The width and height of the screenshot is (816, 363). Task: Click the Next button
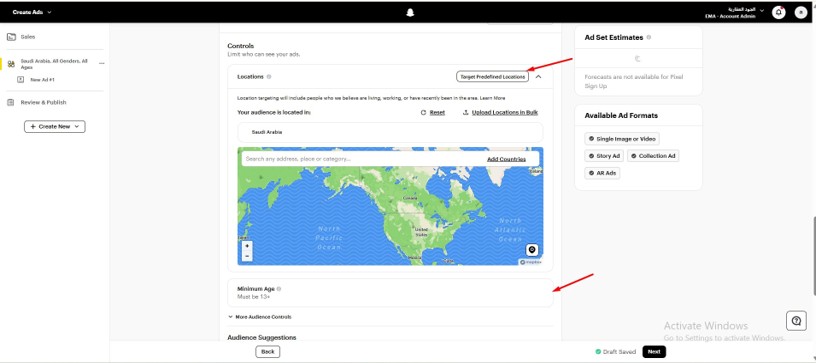[x=654, y=352]
